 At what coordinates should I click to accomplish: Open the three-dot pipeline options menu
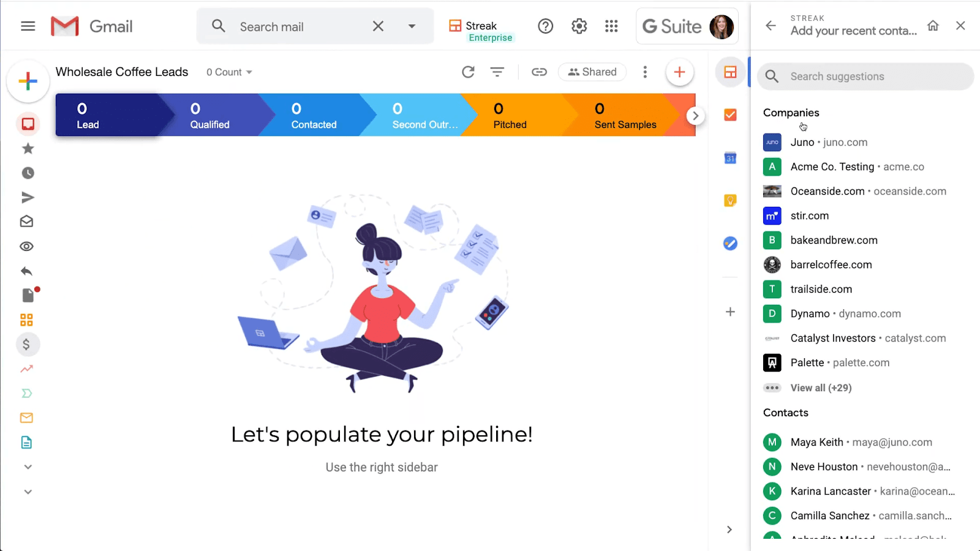[645, 72]
